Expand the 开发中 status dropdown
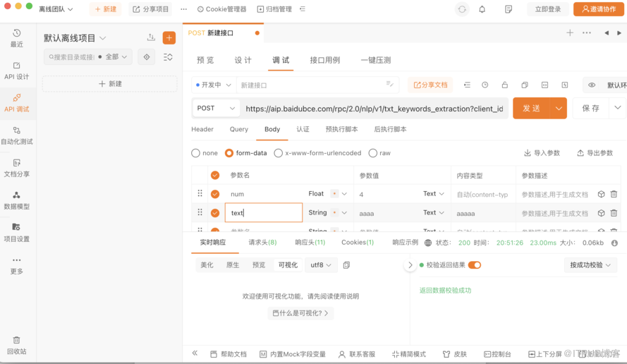This screenshot has width=627, height=364. pyautogui.click(x=212, y=85)
